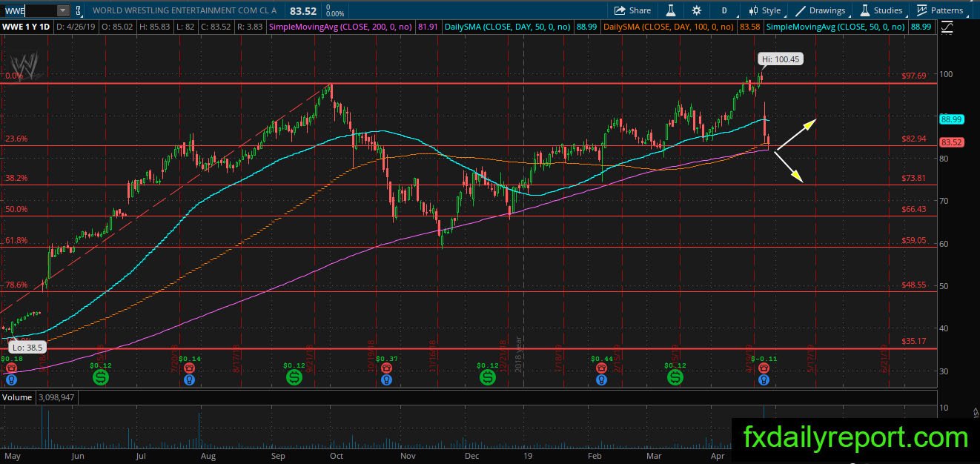Click the red 83.52 price axis tag
The image size is (980, 464).
coord(950,142)
